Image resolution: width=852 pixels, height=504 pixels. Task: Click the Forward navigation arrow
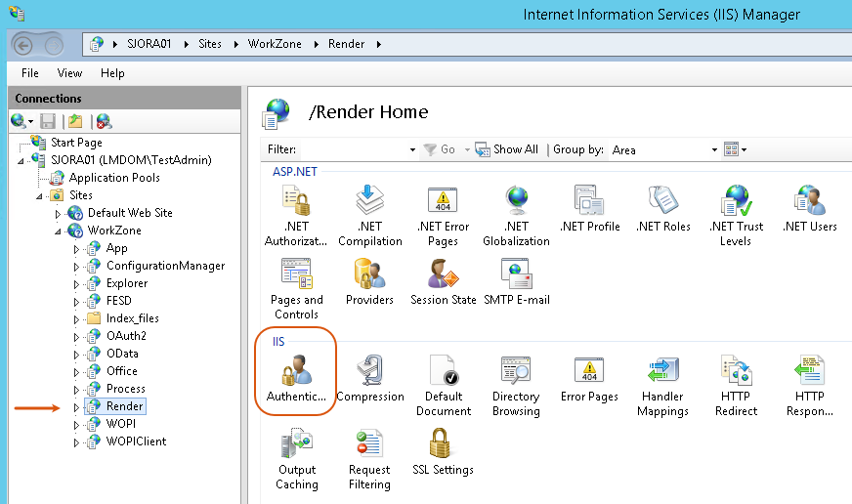[x=53, y=46]
